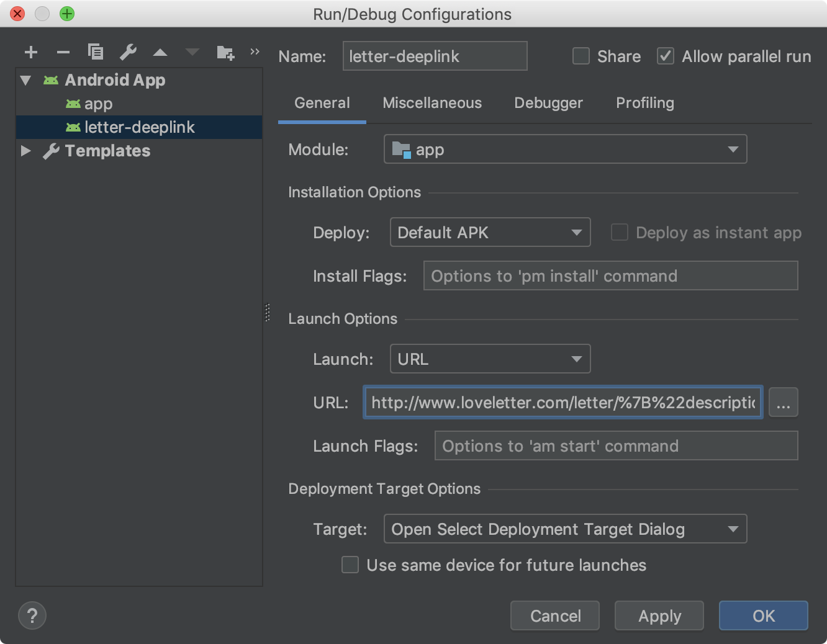Enable the Share checkbox
The image size is (827, 644).
point(581,56)
